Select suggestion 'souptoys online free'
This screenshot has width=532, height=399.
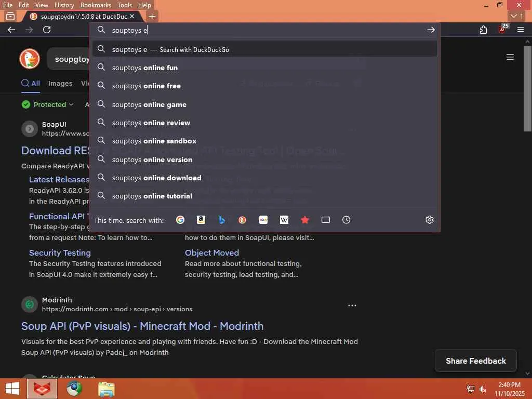tap(264, 86)
